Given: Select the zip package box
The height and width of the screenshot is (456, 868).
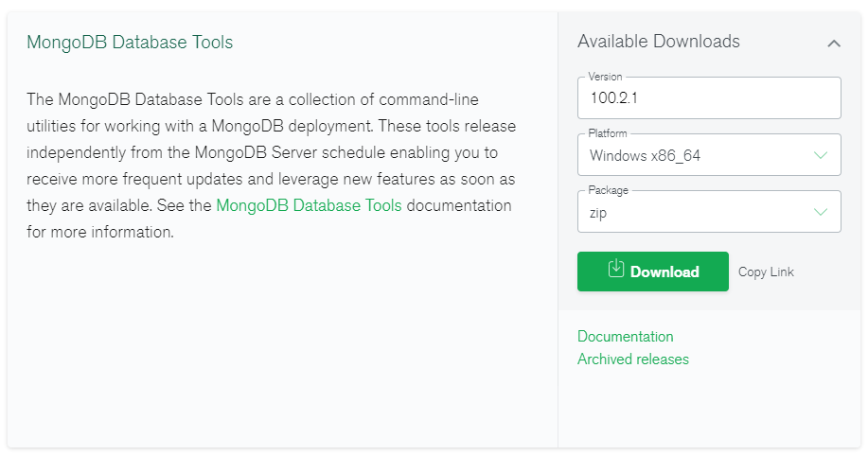Looking at the screenshot, I should [709, 211].
